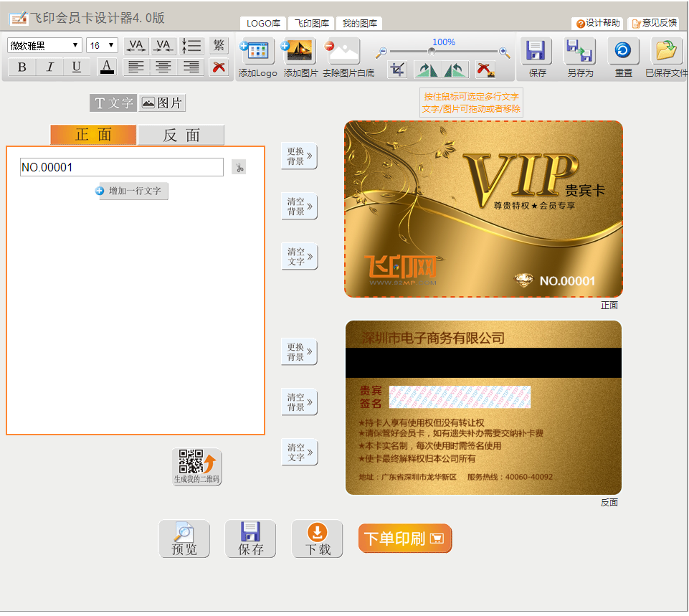Image resolution: width=689 pixels, height=616 pixels.
Task: Toggle italic text formatting
Action: 49,67
